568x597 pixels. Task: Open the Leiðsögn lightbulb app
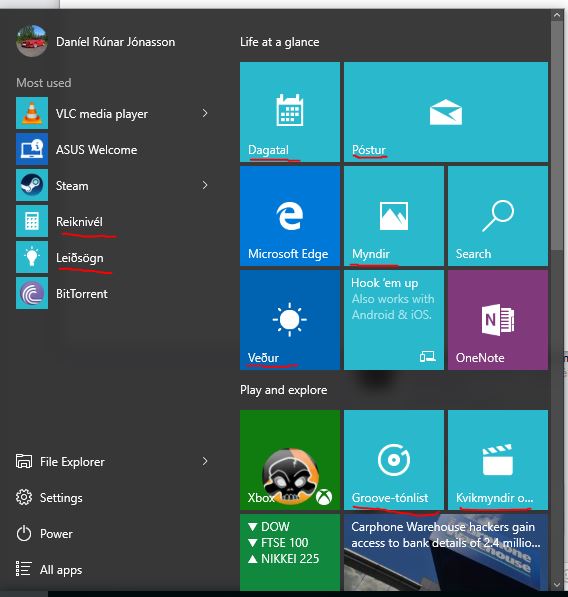pyautogui.click(x=113, y=257)
